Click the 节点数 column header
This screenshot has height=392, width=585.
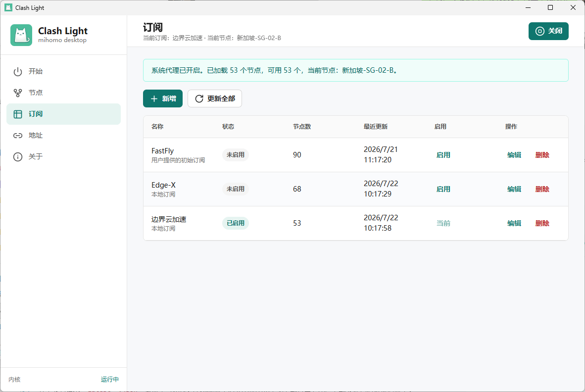pos(302,126)
